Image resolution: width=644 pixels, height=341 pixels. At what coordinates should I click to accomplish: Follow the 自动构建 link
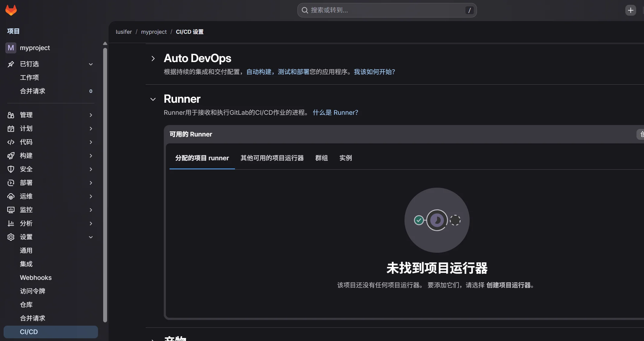click(x=259, y=72)
